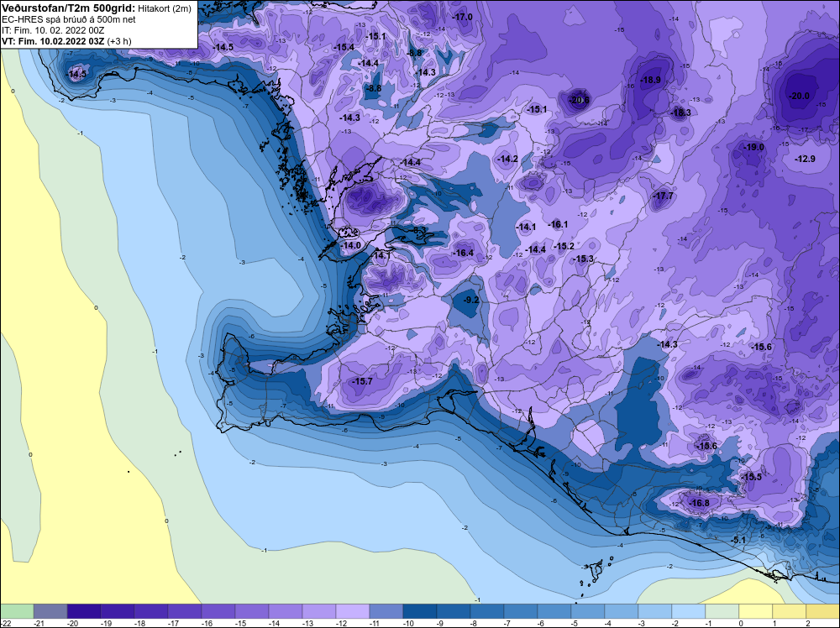840x628 pixels.
Task: Click the -15.7 temperature label
Action: point(363,382)
